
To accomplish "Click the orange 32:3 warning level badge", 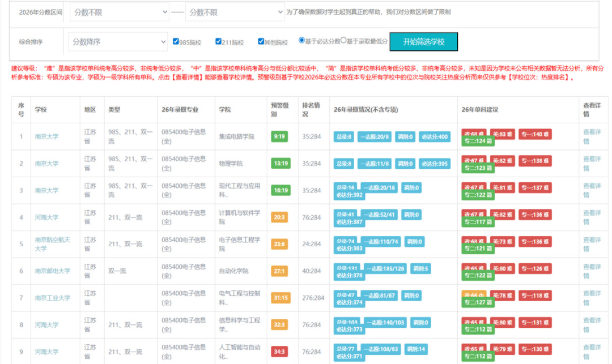I will coord(279,324).
